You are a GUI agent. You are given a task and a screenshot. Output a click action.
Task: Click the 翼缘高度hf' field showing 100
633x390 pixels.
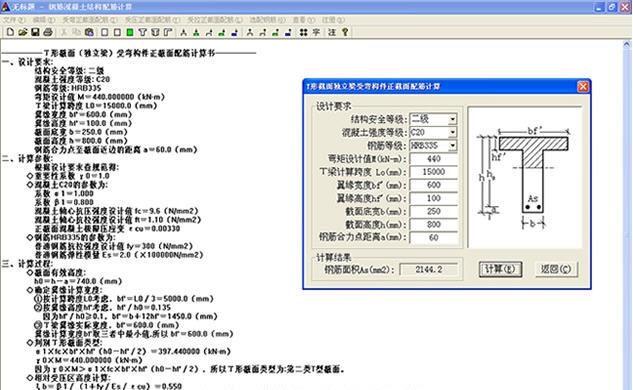[434, 198]
